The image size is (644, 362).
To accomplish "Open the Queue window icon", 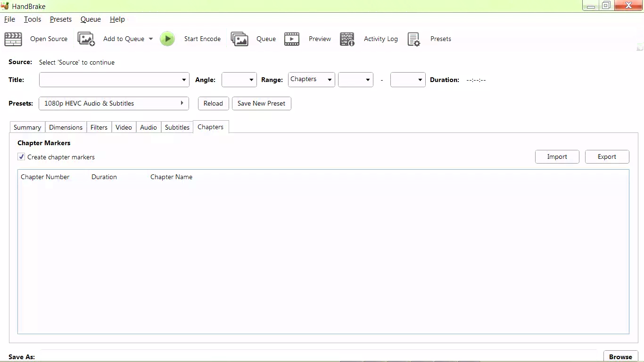I will pyautogui.click(x=239, y=39).
